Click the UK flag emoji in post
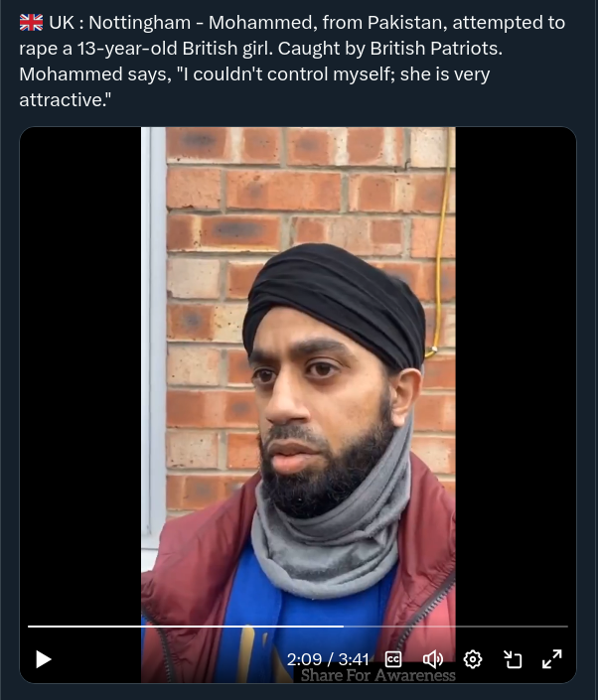The height and width of the screenshot is (700, 598). [31, 22]
